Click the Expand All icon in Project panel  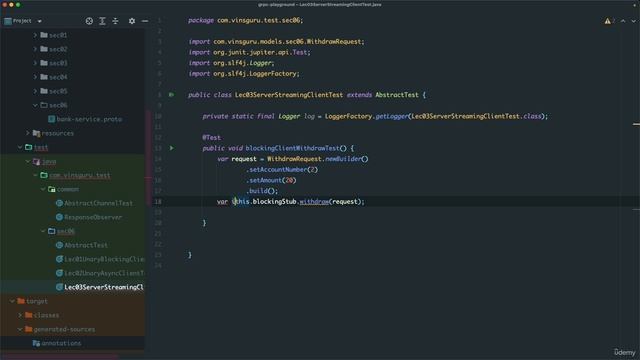click(x=102, y=21)
